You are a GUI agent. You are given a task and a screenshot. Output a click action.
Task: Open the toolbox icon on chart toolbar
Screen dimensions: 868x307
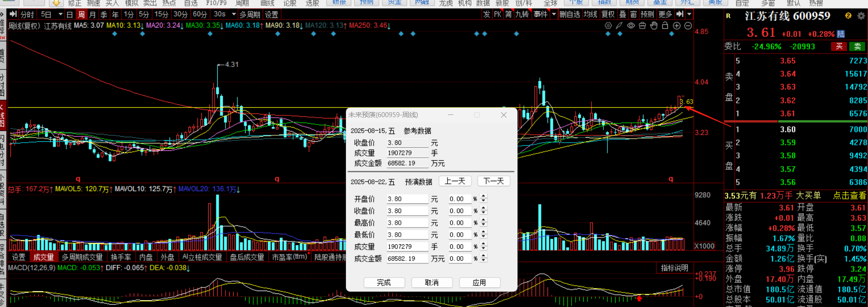pyautogui.click(x=642, y=26)
